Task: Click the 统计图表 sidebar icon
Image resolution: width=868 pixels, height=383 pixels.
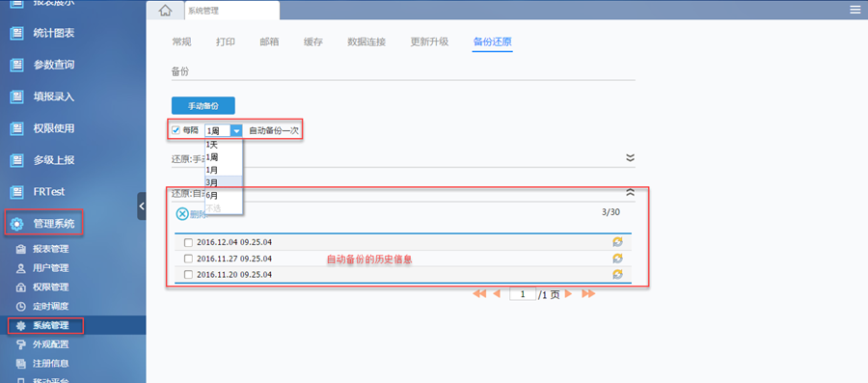Action: click(17, 33)
